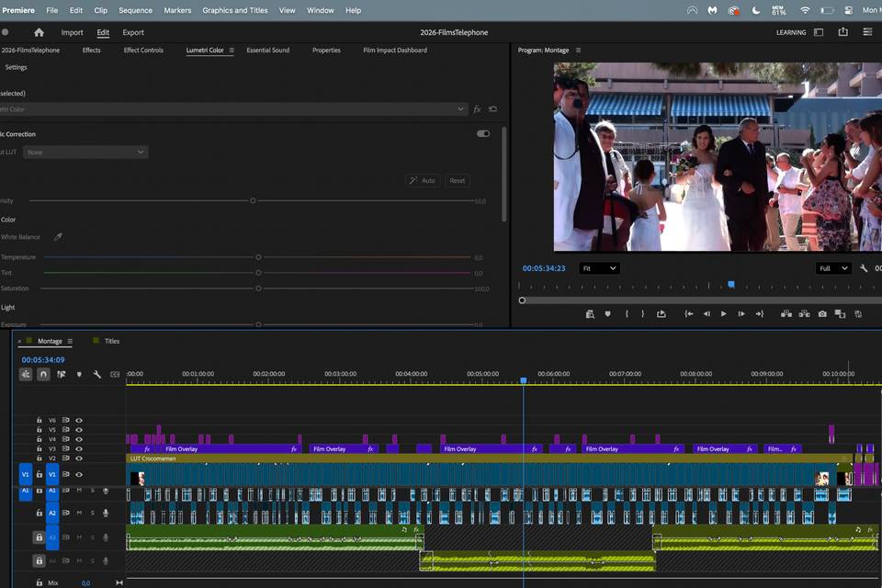Enable voice-over record on A2 track
This screenshot has height=588, width=882.
[x=105, y=514]
